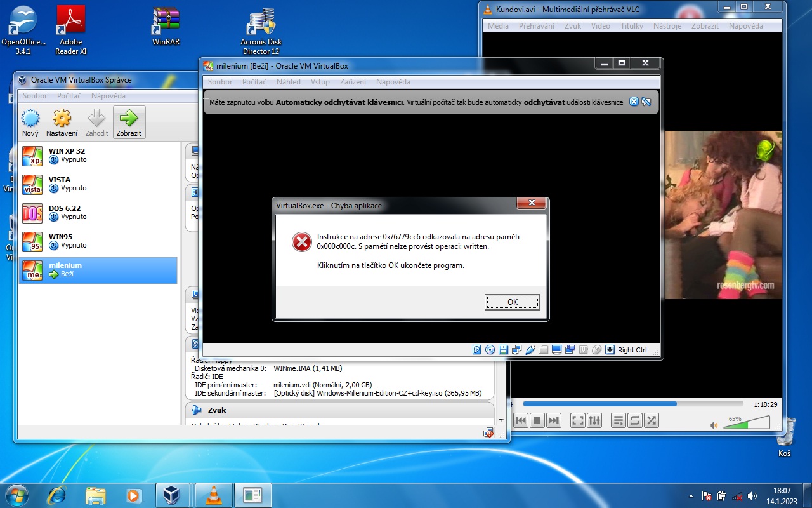Click the Adobe Reader XI desktop icon
812x508 pixels.
(71, 30)
